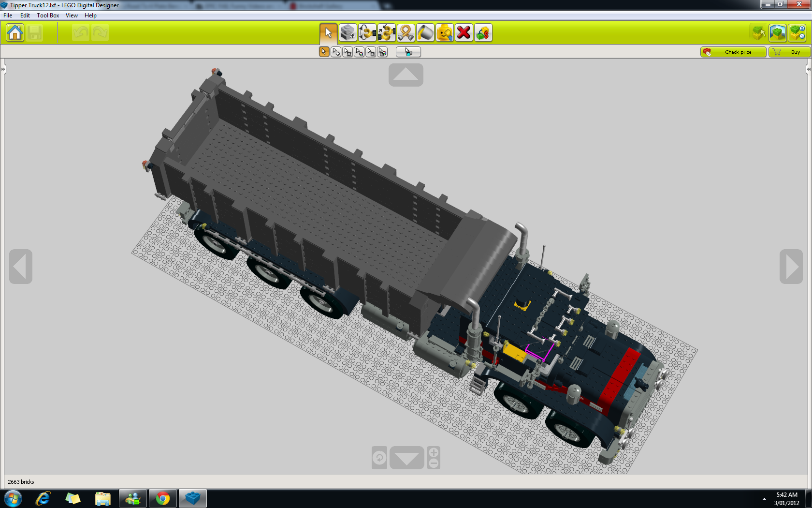Select the Selection tool arrow
Screen dimensions: 812x508
[x=328, y=33]
